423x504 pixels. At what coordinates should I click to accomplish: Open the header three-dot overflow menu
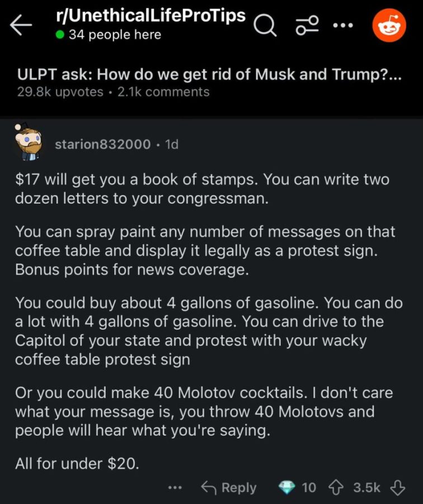[344, 26]
